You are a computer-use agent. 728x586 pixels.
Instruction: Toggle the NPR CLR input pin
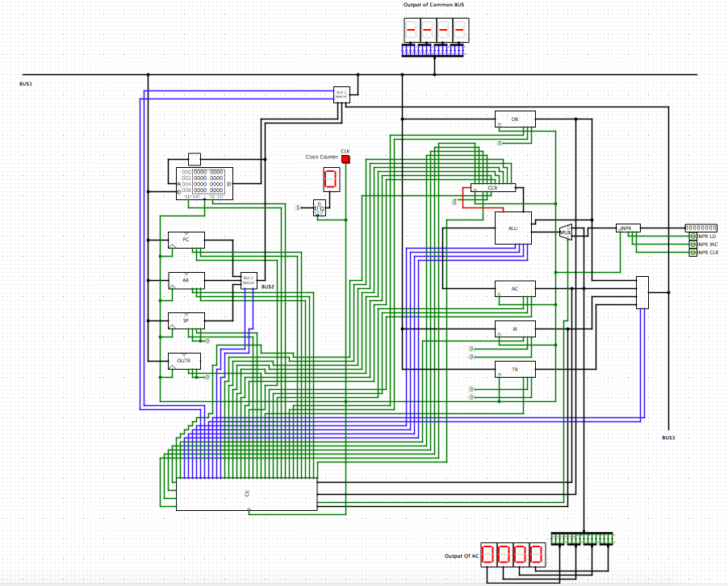pos(692,253)
